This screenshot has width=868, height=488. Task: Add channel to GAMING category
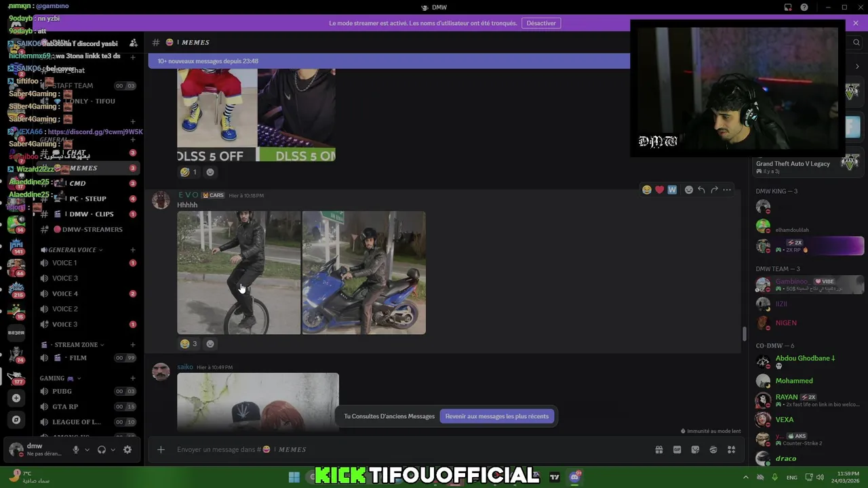click(133, 378)
